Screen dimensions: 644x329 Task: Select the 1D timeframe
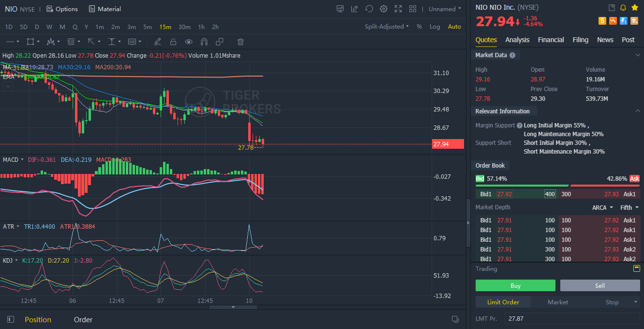(9, 27)
